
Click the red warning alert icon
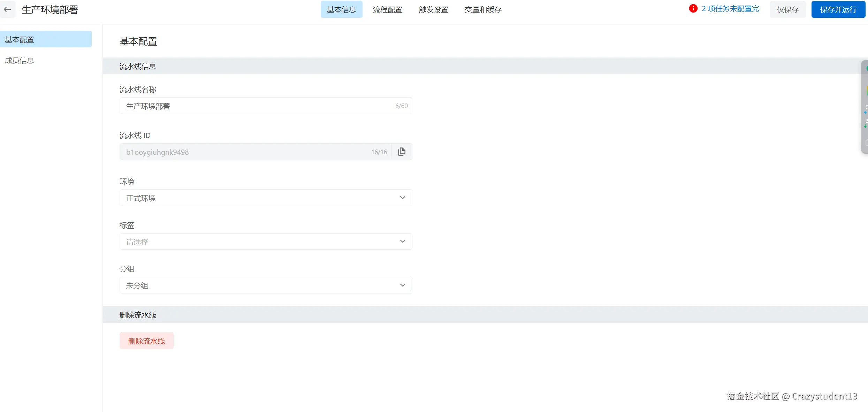tap(693, 9)
